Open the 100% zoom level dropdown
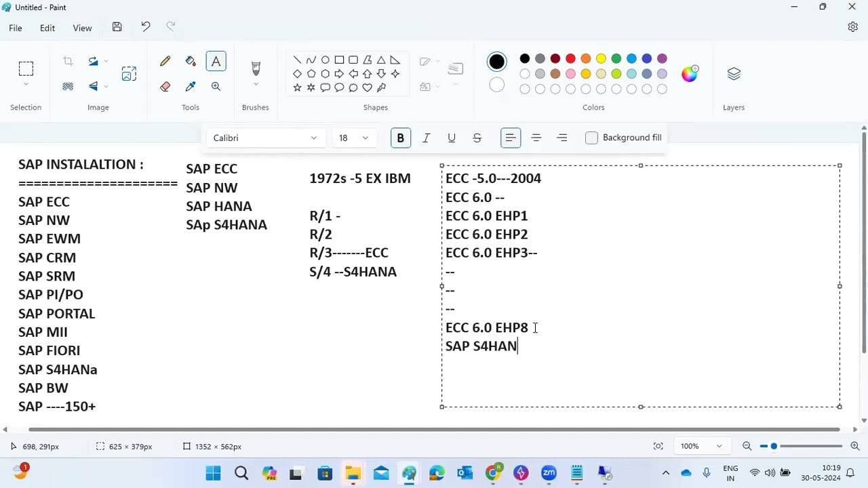The width and height of the screenshot is (868, 488). click(x=701, y=446)
